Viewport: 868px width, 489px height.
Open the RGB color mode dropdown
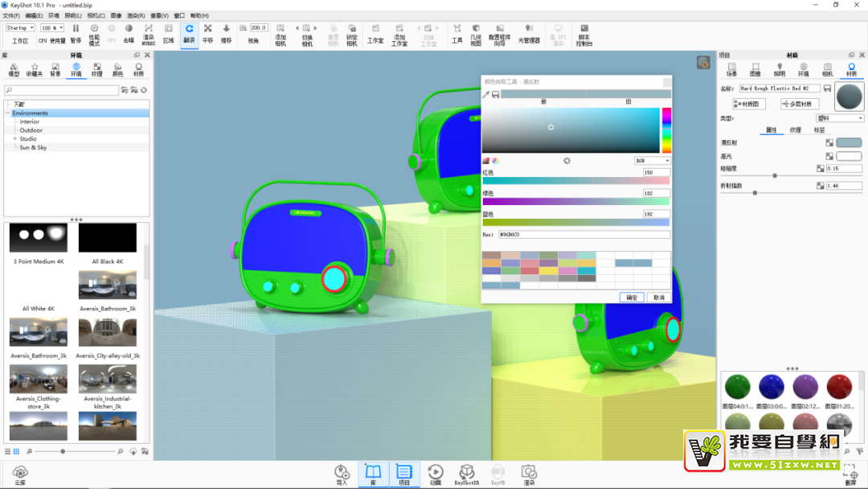point(652,161)
